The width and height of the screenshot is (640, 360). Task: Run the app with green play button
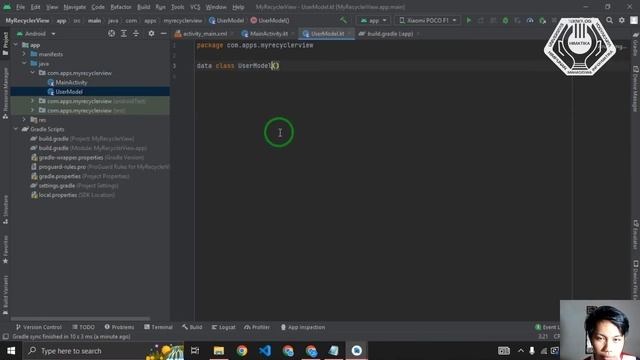(x=469, y=20)
